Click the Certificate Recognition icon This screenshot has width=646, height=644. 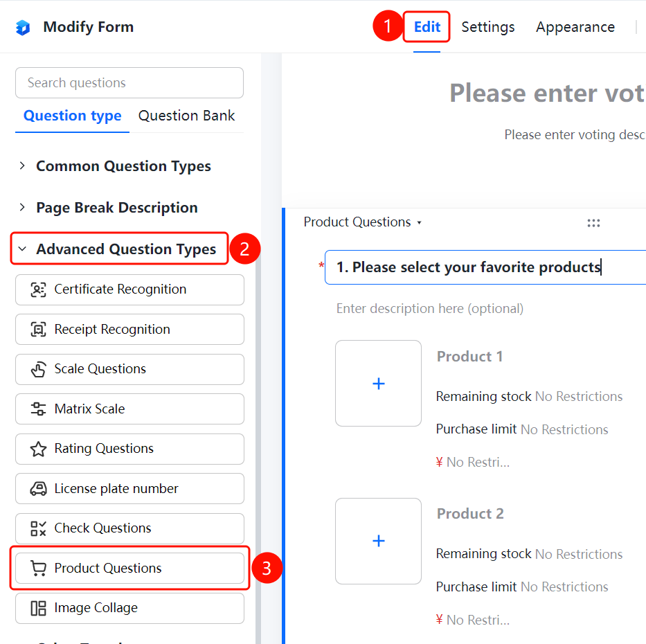click(x=38, y=289)
